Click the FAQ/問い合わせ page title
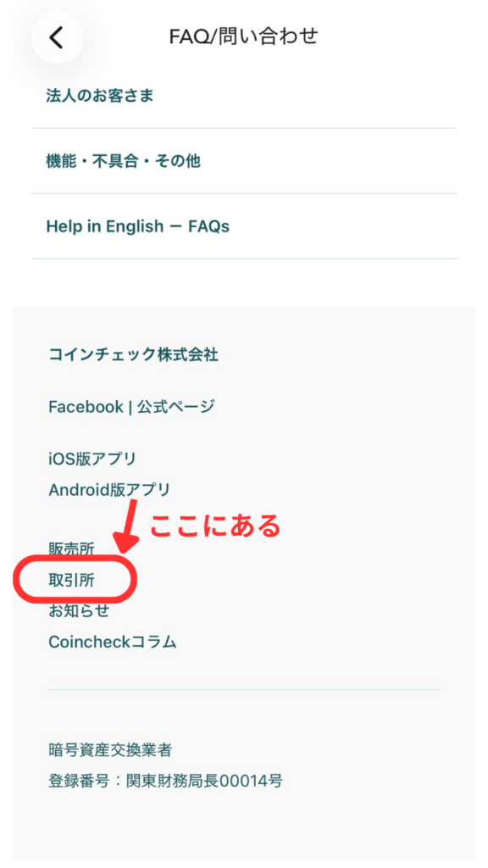 243,36
